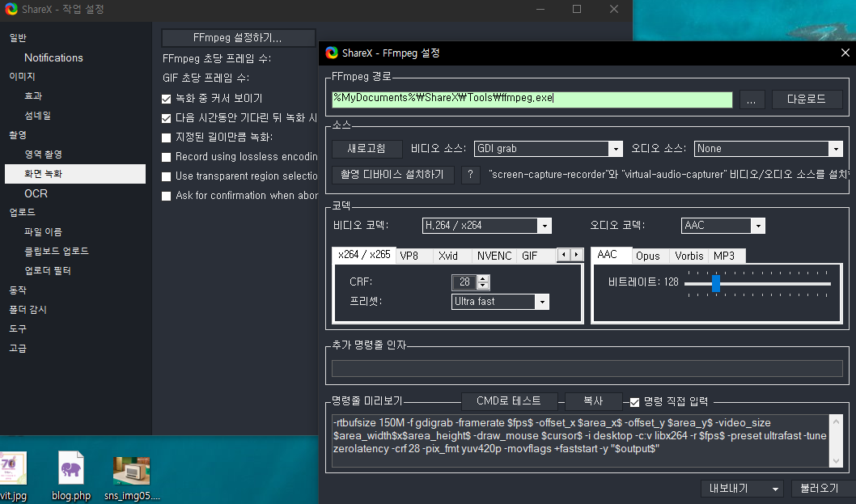Click the CRF value field
The height and width of the screenshot is (504, 856).
tap(464, 282)
